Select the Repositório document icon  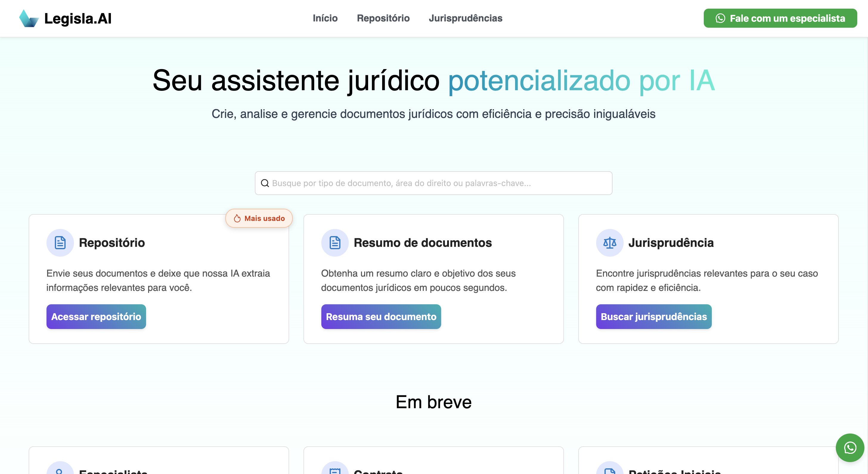pyautogui.click(x=60, y=242)
